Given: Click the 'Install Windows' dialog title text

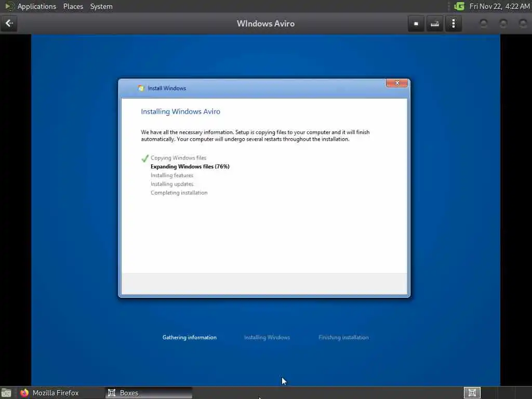Looking at the screenshot, I should [167, 88].
